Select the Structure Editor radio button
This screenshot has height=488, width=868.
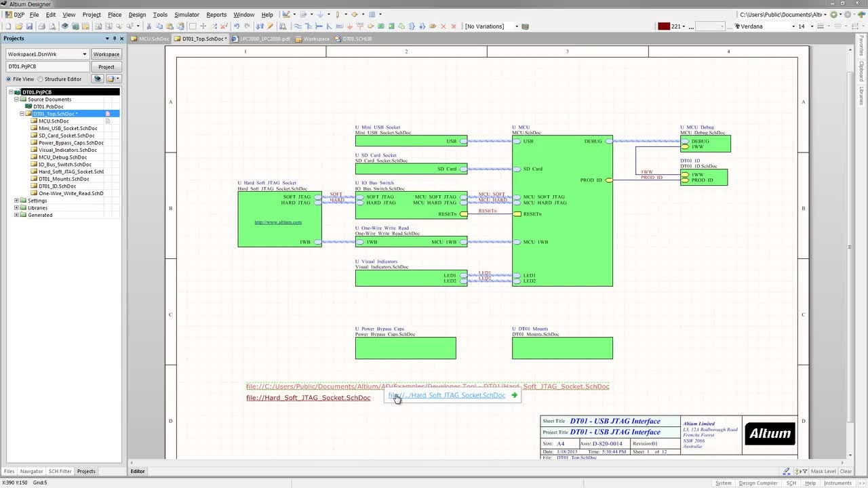coord(41,79)
